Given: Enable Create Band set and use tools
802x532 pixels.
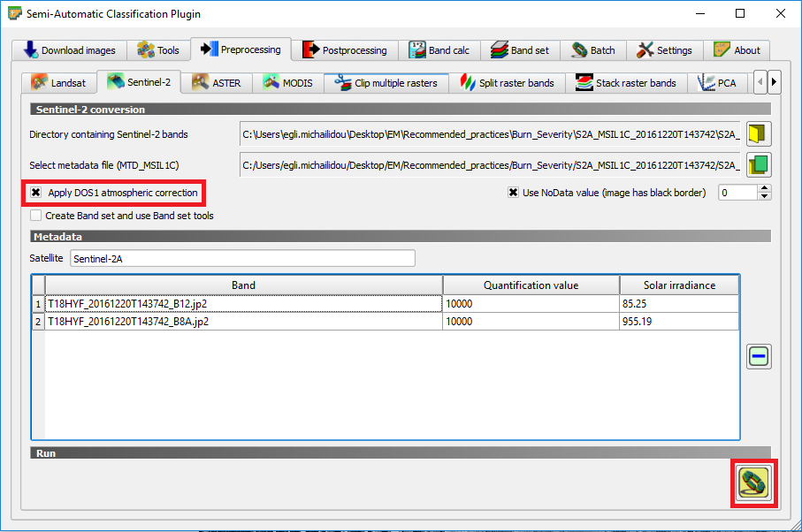Looking at the screenshot, I should (36, 216).
